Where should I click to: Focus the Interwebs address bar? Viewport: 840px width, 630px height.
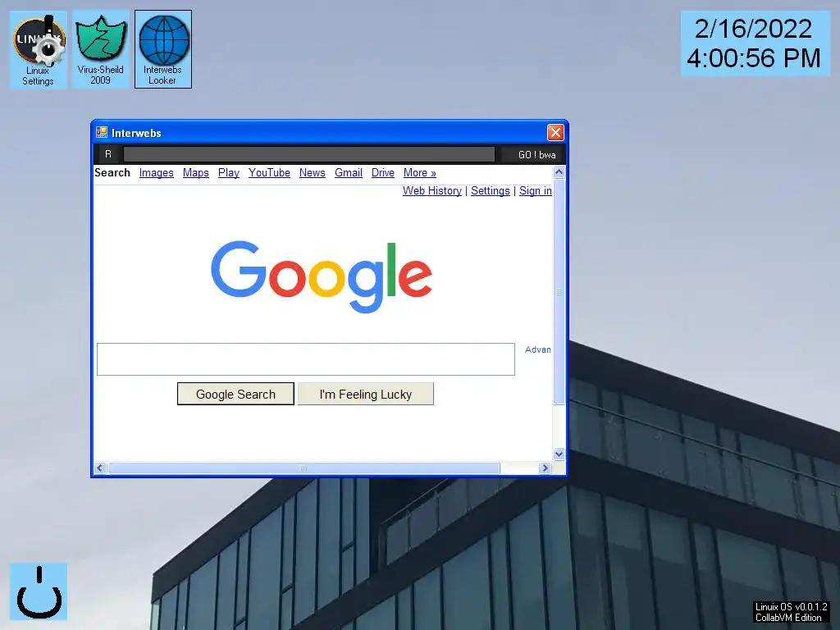pos(309,154)
